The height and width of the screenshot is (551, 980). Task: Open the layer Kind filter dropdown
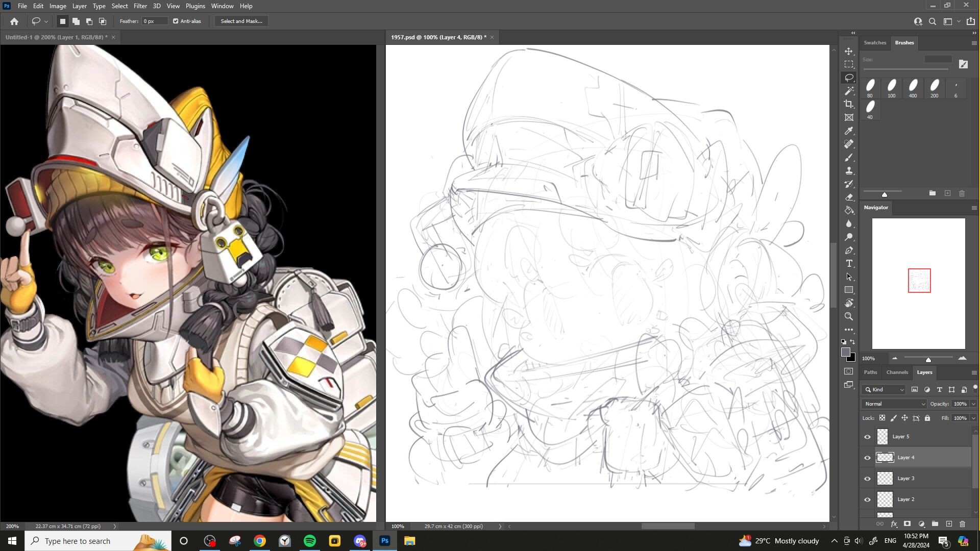click(x=885, y=390)
